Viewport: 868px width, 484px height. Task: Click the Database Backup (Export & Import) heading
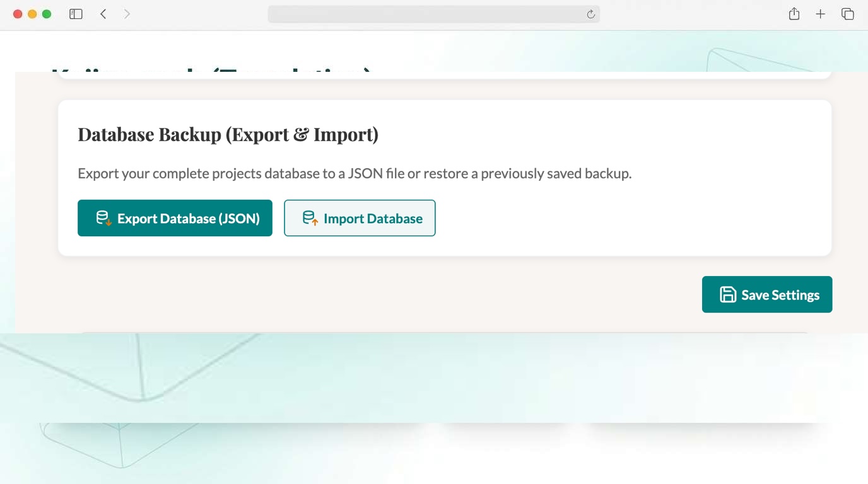(x=228, y=134)
